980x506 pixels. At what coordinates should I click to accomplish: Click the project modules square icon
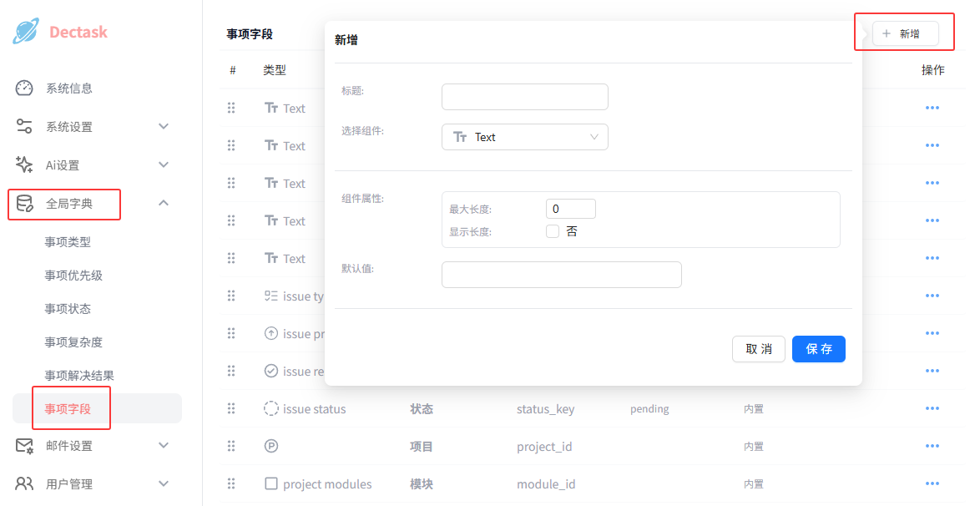270,483
